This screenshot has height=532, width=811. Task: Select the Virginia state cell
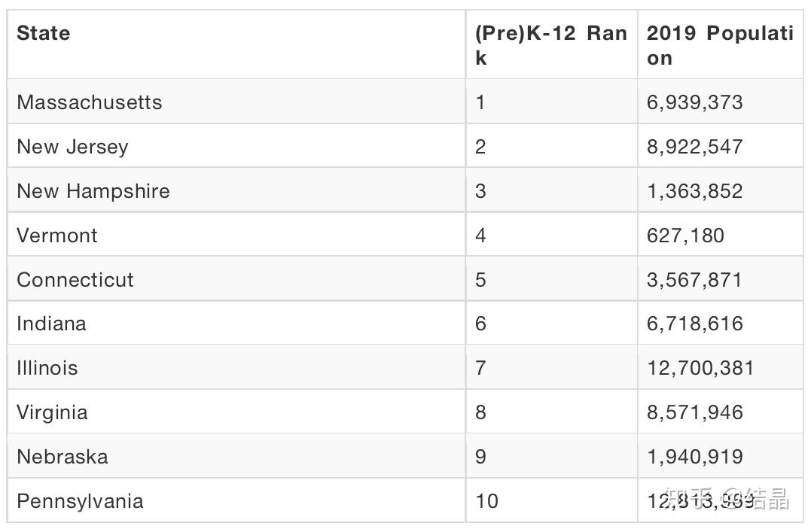[52, 412]
